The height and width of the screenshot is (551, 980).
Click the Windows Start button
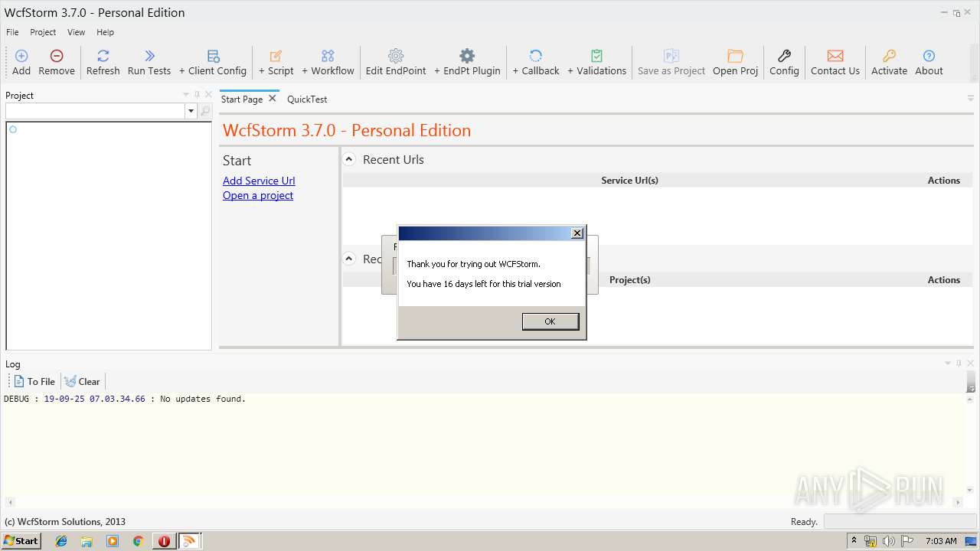(21, 540)
